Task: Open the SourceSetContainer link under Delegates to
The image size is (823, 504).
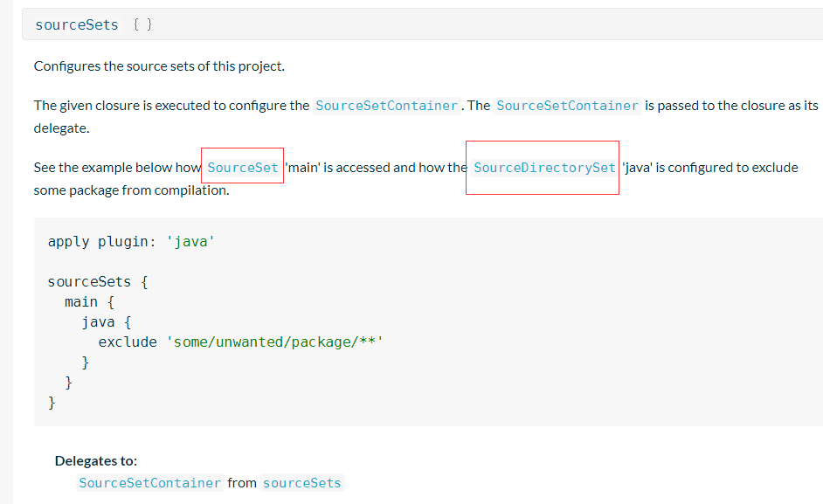Action: (149, 483)
